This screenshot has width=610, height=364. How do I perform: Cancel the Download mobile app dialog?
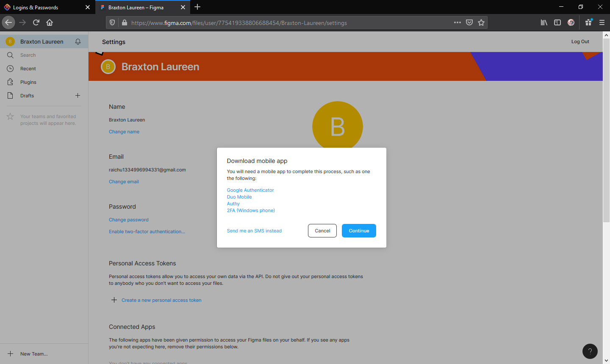click(x=322, y=231)
